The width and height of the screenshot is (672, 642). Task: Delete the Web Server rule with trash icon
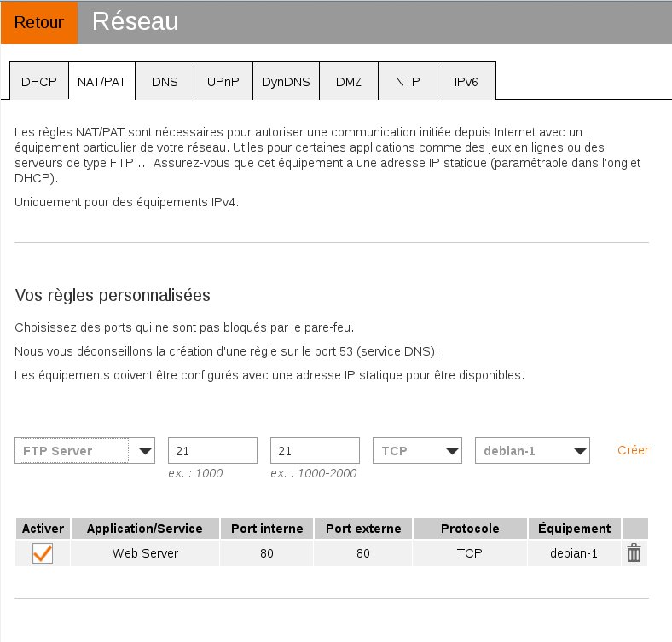coord(634,553)
